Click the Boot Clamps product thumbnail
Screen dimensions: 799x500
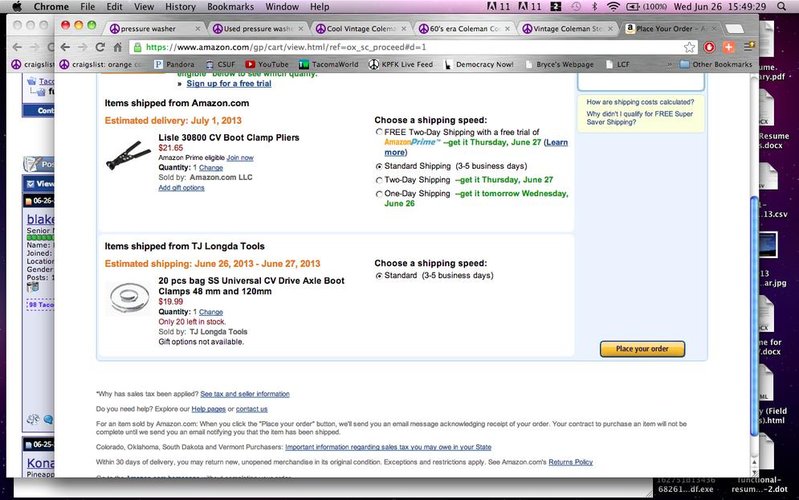pos(129,297)
